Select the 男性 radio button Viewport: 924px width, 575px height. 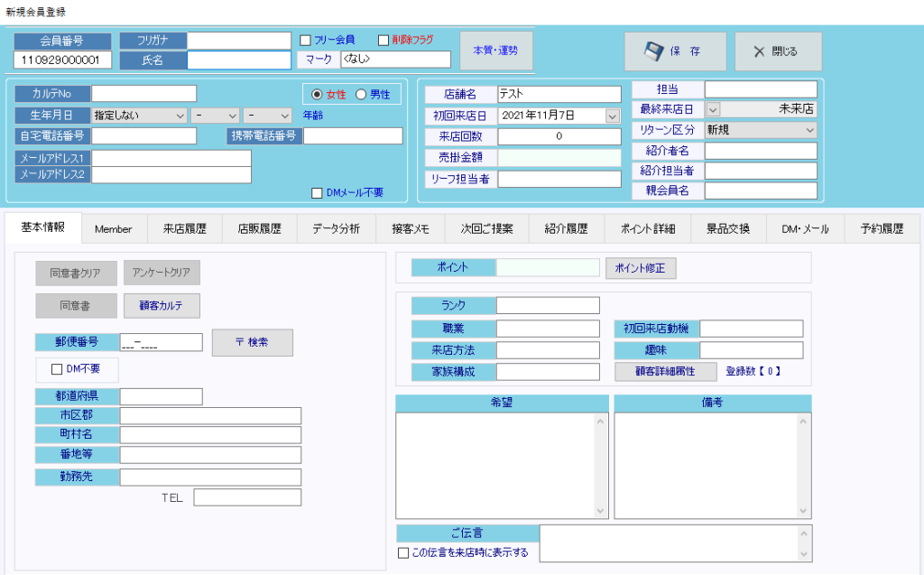point(361,95)
